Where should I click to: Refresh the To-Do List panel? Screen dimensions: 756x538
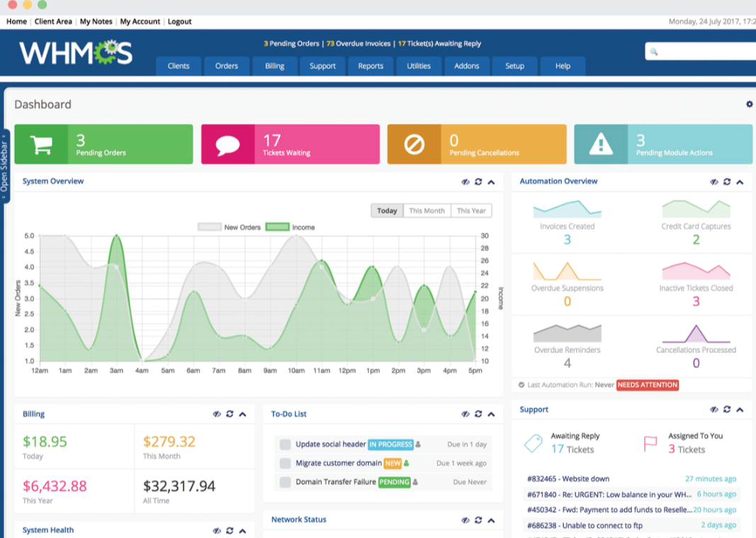(478, 413)
